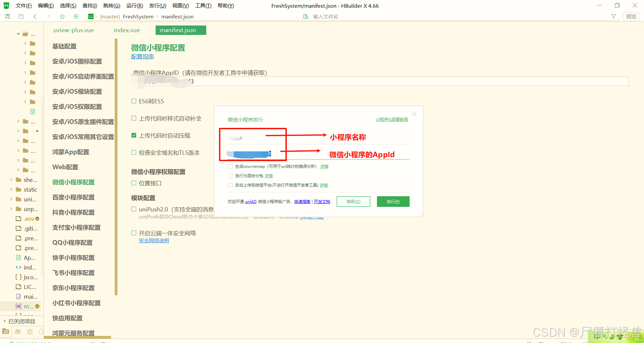Open the search binoculars panel icon
This screenshot has height=343, width=644.
(x=18, y=332)
